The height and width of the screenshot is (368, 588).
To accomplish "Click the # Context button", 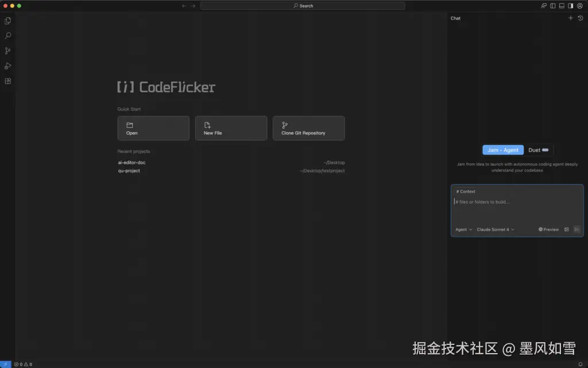I will coord(465,191).
